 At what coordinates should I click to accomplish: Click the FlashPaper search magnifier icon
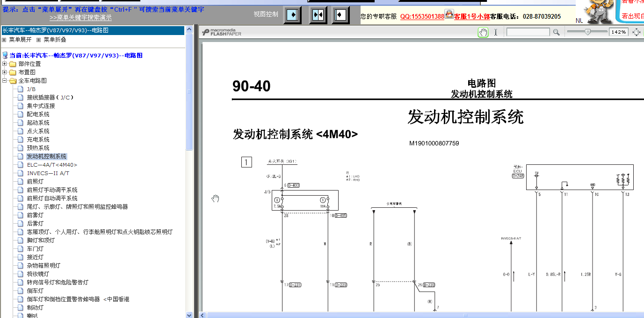[x=556, y=32]
